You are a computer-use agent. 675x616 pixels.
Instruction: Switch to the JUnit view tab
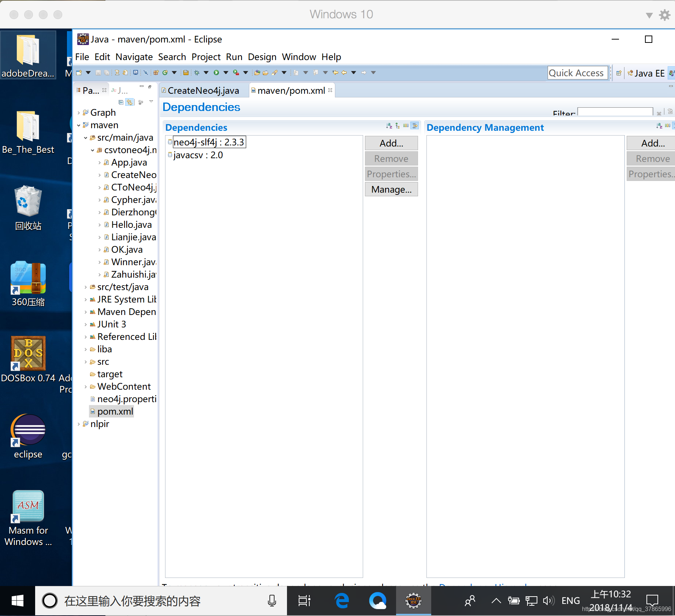click(x=120, y=90)
